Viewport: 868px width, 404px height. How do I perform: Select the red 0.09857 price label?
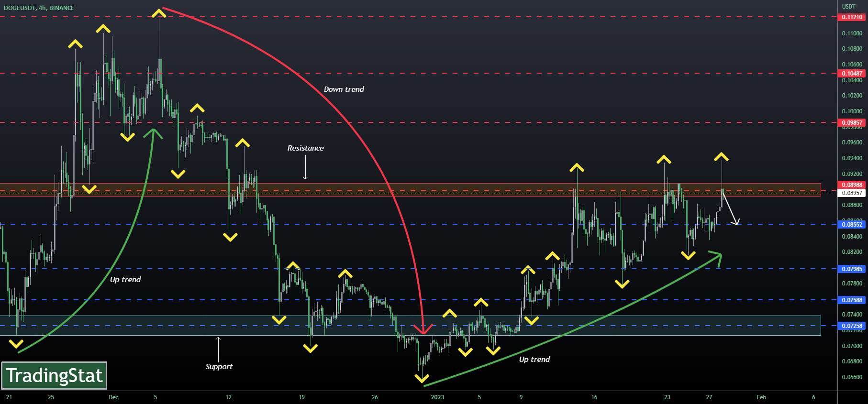coord(852,123)
